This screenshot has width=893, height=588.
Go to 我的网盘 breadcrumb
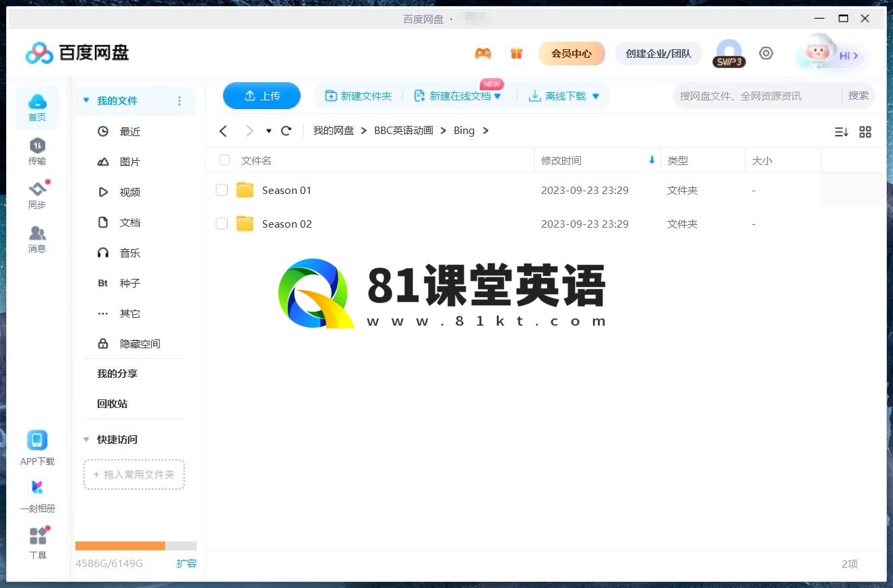(x=334, y=131)
